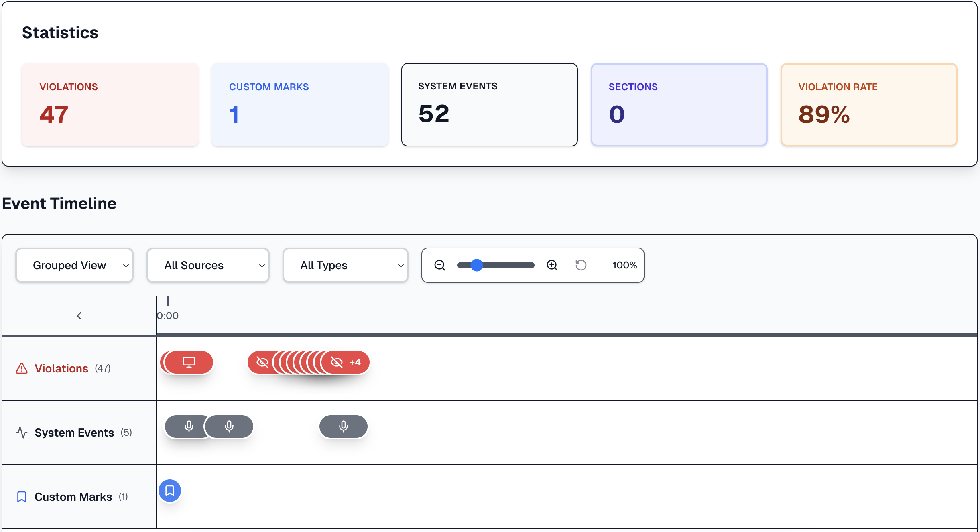Click the zoom out magnifier icon
Viewport: 980px width, 532px height.
pos(439,265)
